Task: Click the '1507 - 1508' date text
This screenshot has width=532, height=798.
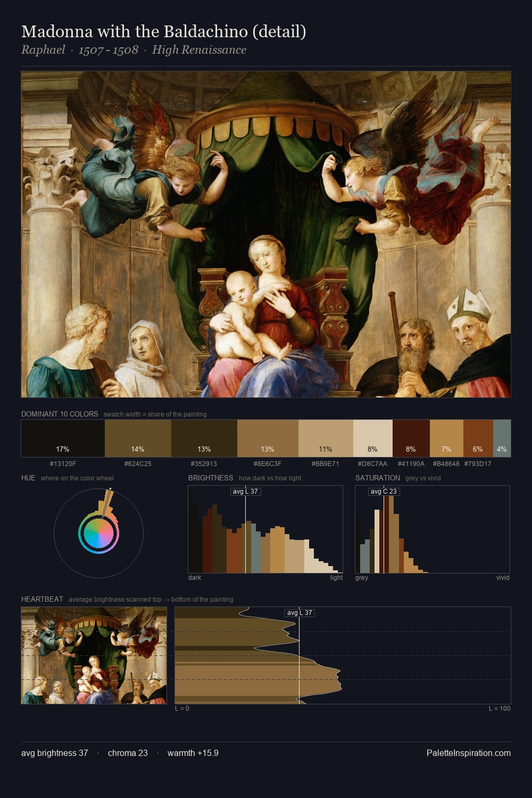Action: [109, 50]
